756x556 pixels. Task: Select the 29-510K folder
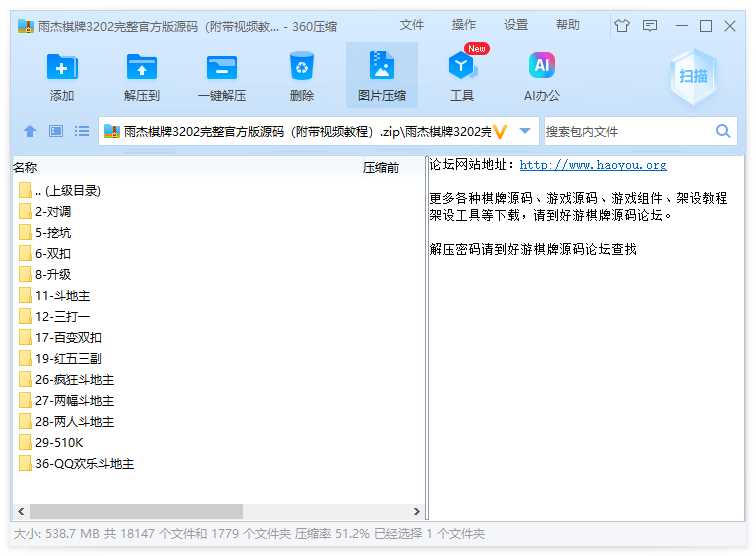click(51, 442)
